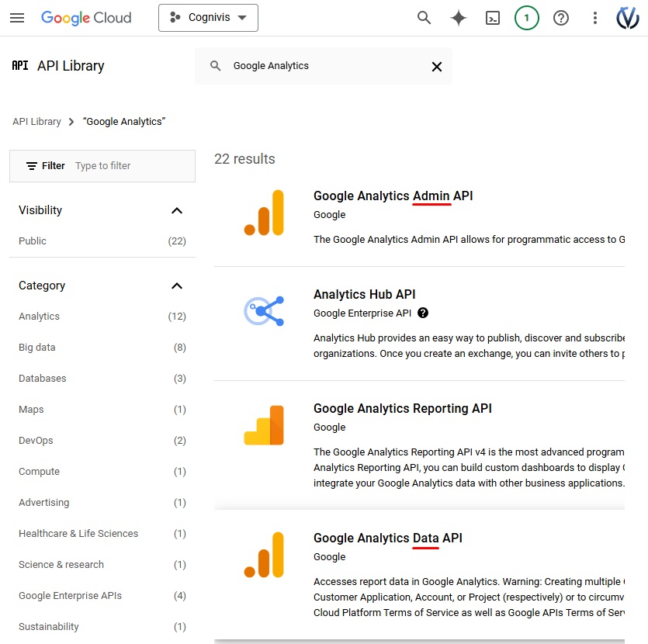Click the API Library breadcrumb link

[36, 122]
